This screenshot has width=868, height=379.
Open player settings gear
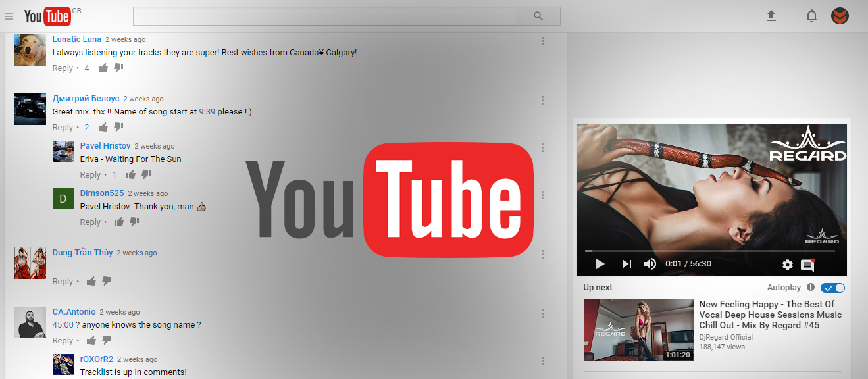[x=788, y=265]
